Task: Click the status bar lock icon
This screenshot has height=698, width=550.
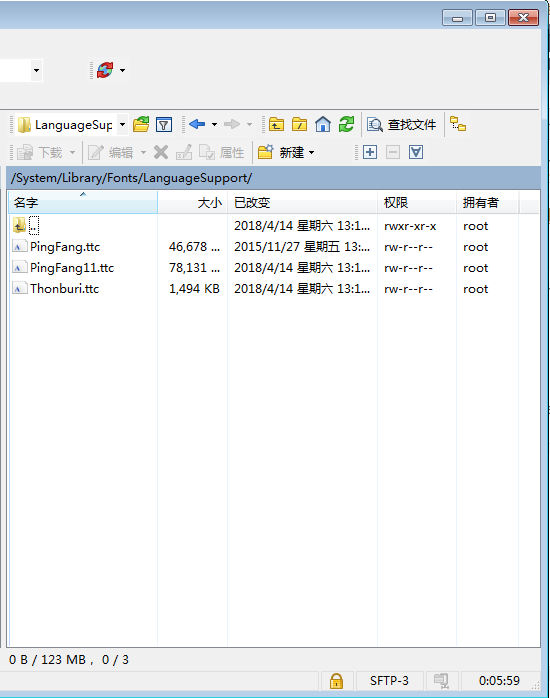Action: (x=336, y=681)
